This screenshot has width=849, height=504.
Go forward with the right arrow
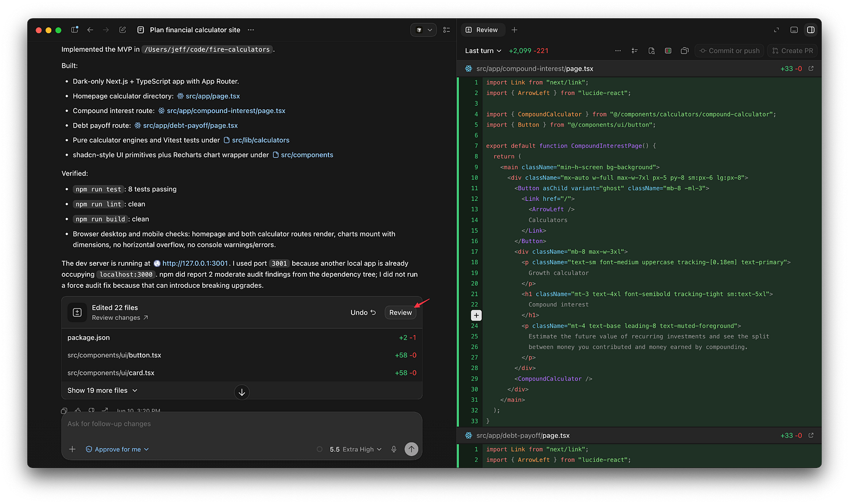tap(106, 30)
